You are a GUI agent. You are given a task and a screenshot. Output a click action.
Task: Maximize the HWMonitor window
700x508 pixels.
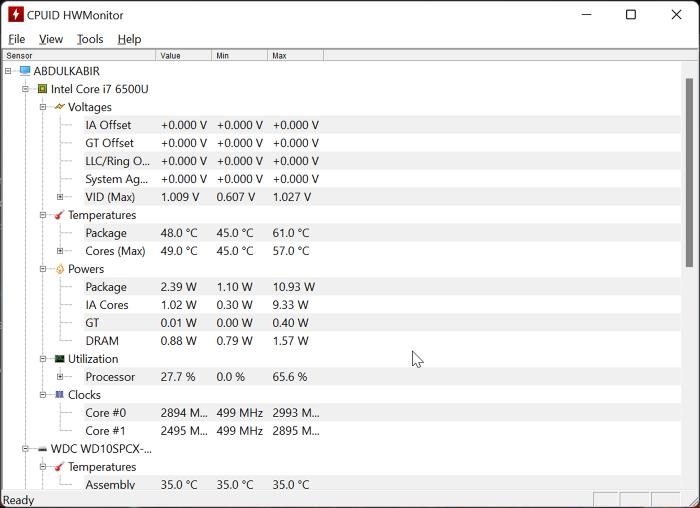pyautogui.click(x=631, y=14)
